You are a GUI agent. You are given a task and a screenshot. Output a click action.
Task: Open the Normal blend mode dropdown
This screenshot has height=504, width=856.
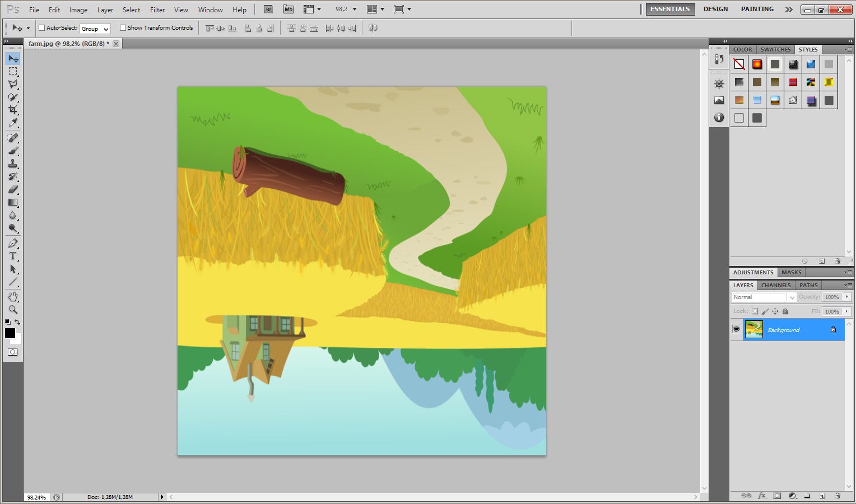coord(764,297)
